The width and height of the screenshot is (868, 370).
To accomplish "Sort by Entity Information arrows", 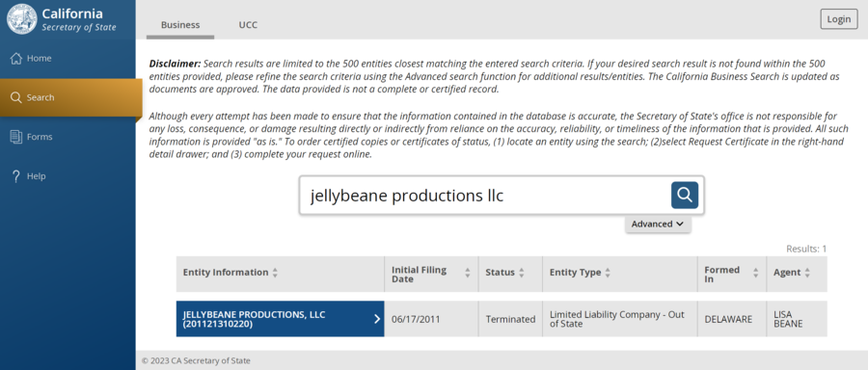I will point(275,273).
